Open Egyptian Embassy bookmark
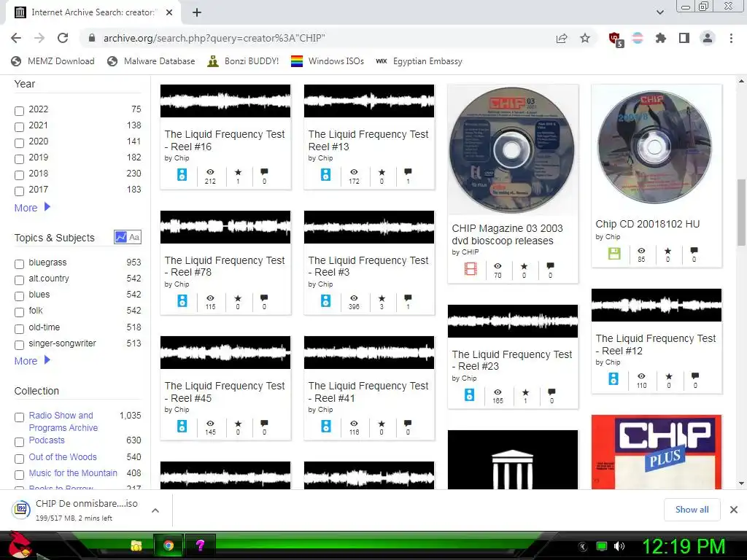Image resolution: width=747 pixels, height=560 pixels. coord(419,61)
